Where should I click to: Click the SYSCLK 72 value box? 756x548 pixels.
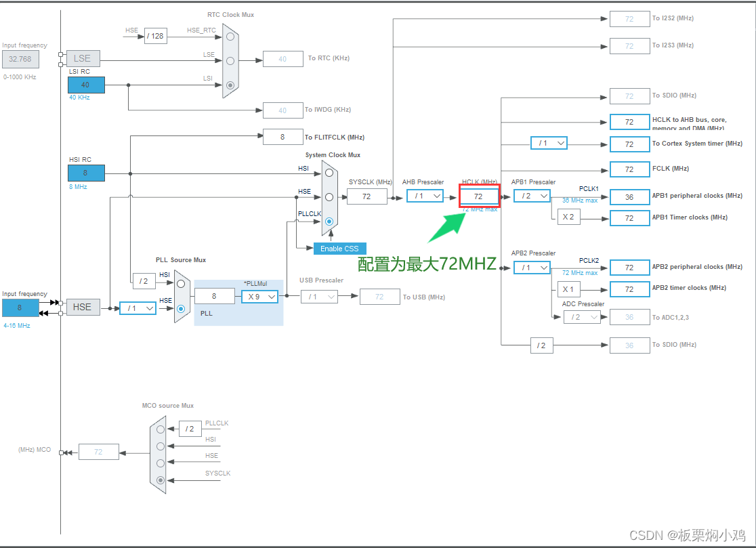pyautogui.click(x=367, y=196)
